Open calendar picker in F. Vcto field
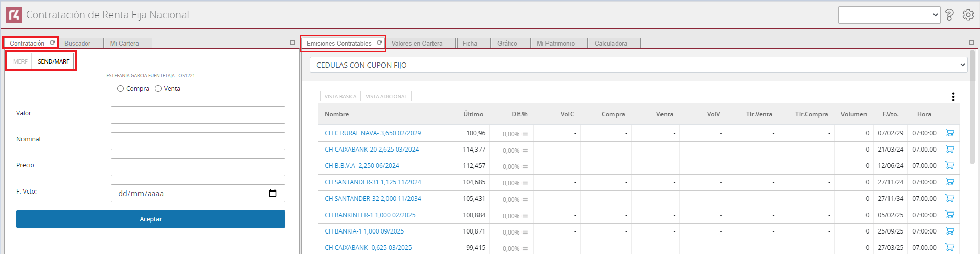Viewport: 980px width, 254px height. tap(272, 193)
